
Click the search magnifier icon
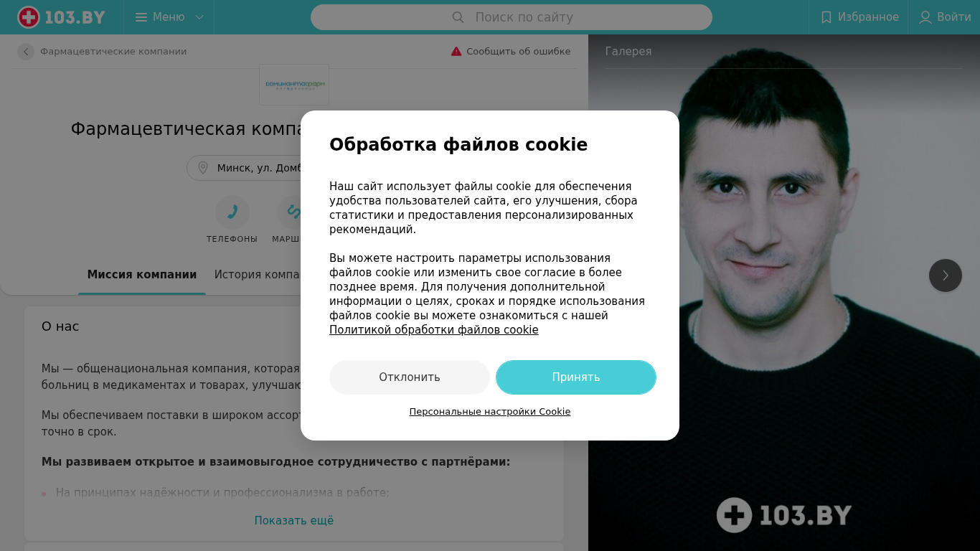[x=458, y=17]
